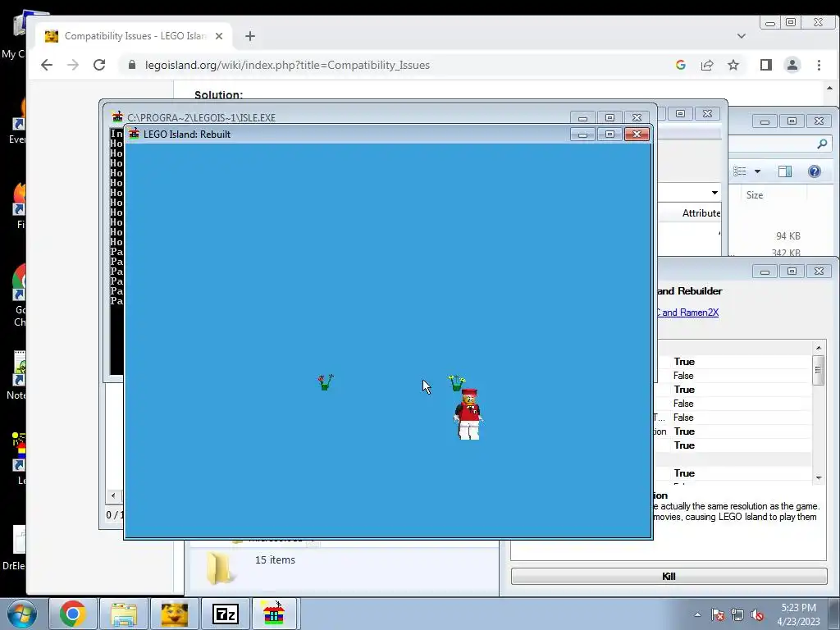Toggle Explorer preview pane icon
The width and height of the screenshot is (840, 630).
(785, 171)
